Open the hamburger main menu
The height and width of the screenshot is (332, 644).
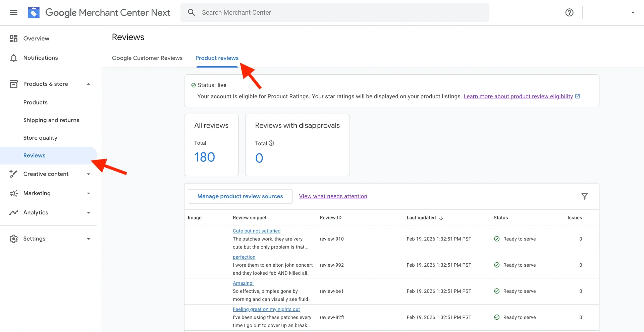pos(14,12)
